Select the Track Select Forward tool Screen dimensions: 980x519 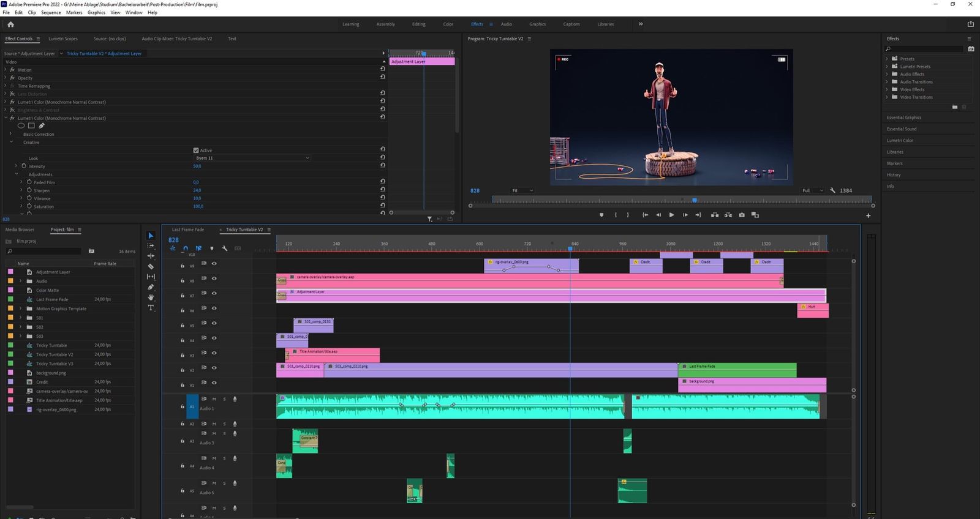[151, 245]
